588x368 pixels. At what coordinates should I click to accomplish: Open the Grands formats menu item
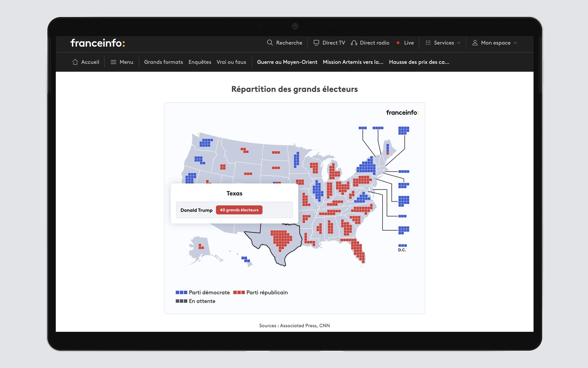[163, 62]
